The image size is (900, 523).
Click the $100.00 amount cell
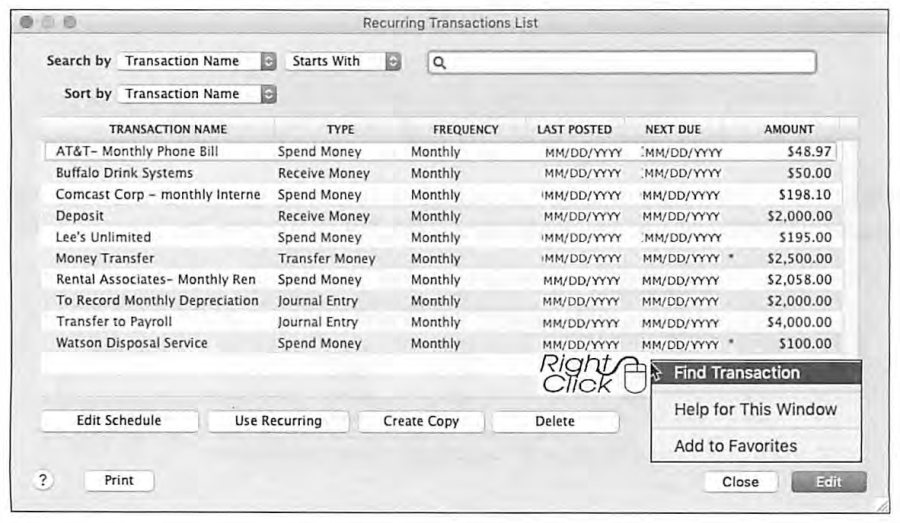(805, 344)
